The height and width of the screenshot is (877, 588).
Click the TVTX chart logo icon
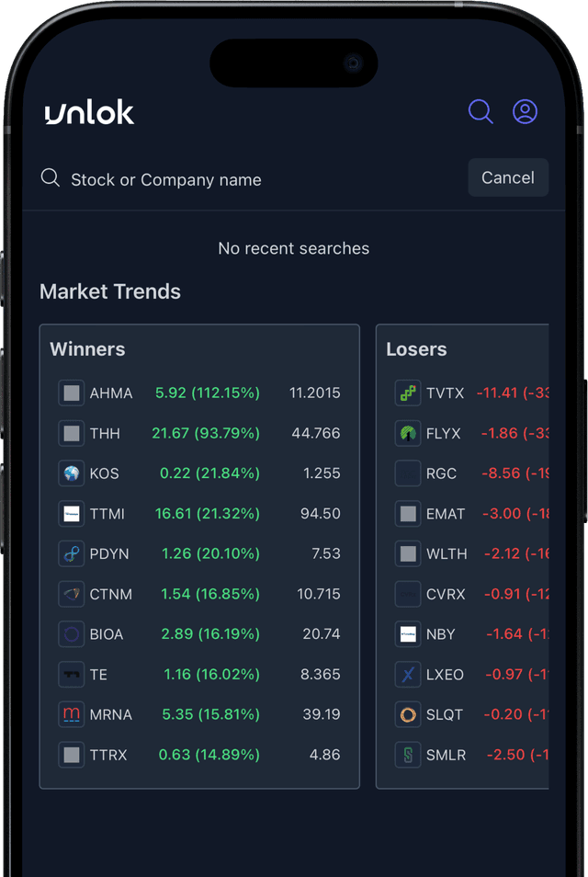(407, 393)
